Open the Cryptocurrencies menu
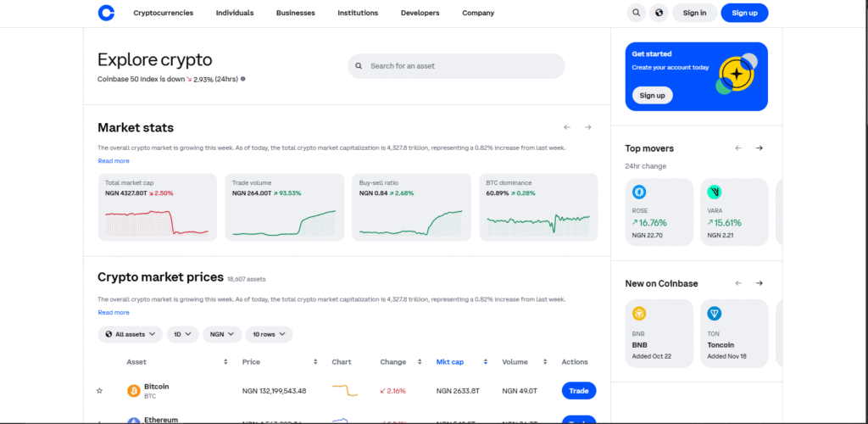This screenshot has height=424, width=868. click(x=163, y=13)
